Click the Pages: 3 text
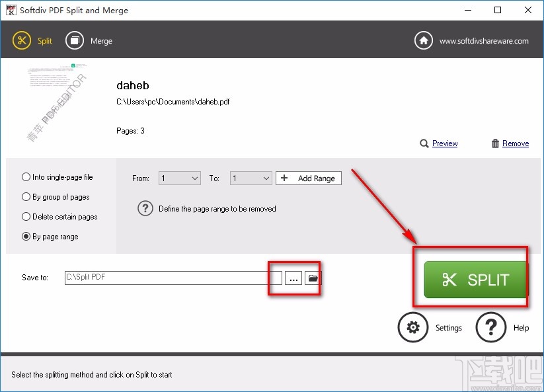This screenshot has height=392, width=544. coord(130,131)
